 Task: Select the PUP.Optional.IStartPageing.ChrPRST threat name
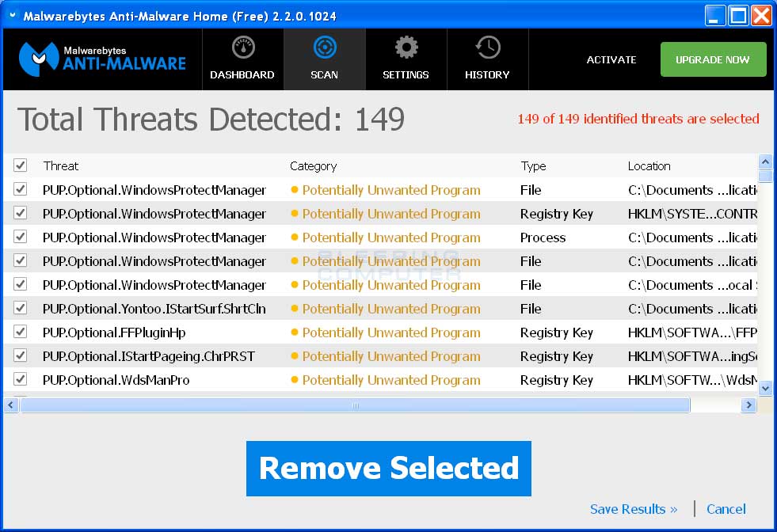point(149,356)
